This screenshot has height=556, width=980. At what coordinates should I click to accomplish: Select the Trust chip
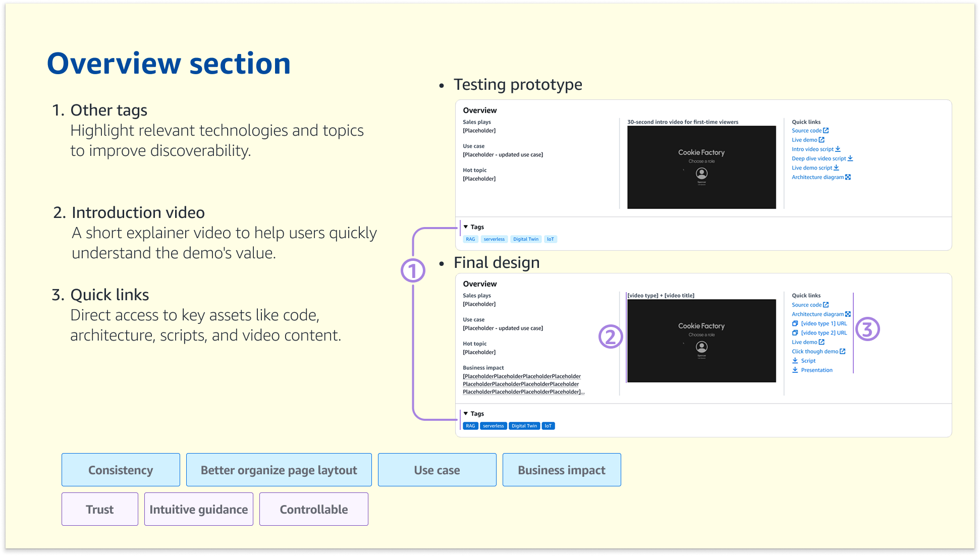[99, 509]
